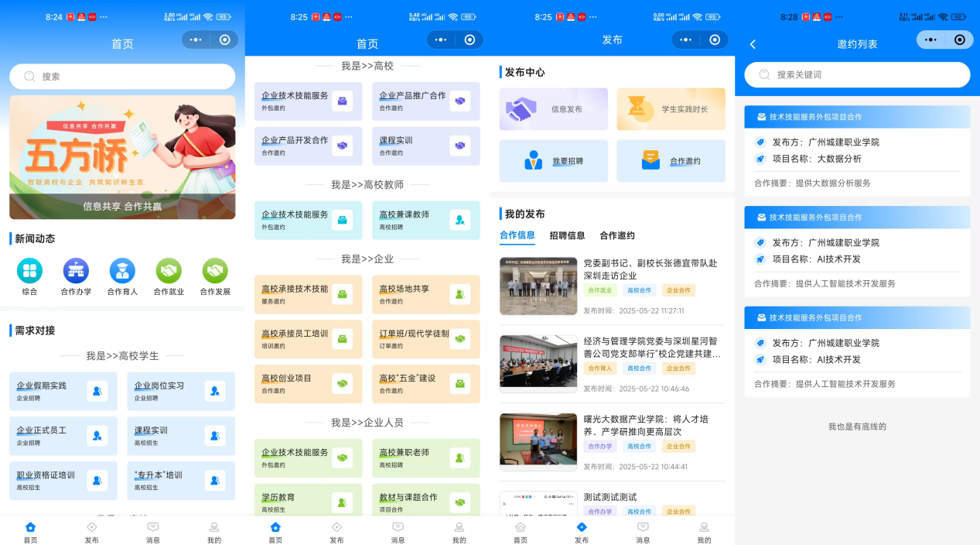Tap the 合作就业 handshake icon

point(169,271)
